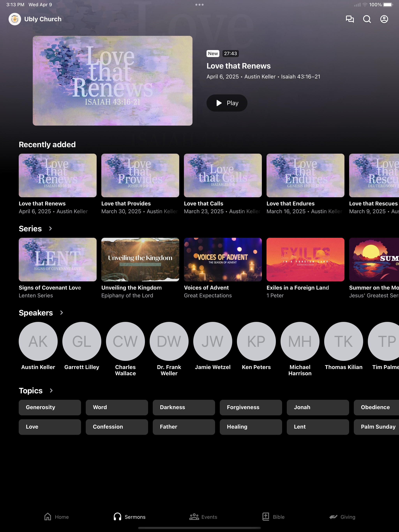Open the featured Love that Renews artwork
The image size is (399, 532).
click(x=112, y=81)
